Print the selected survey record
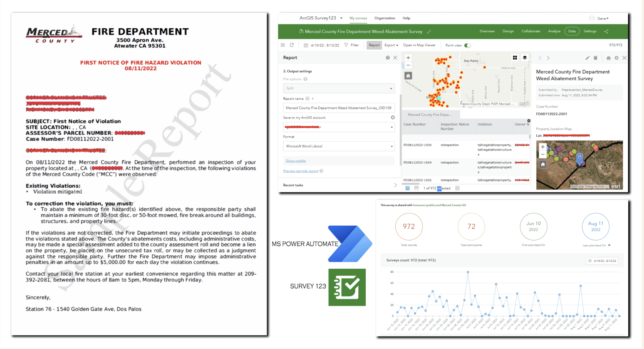644x349 pixels. tap(608, 58)
